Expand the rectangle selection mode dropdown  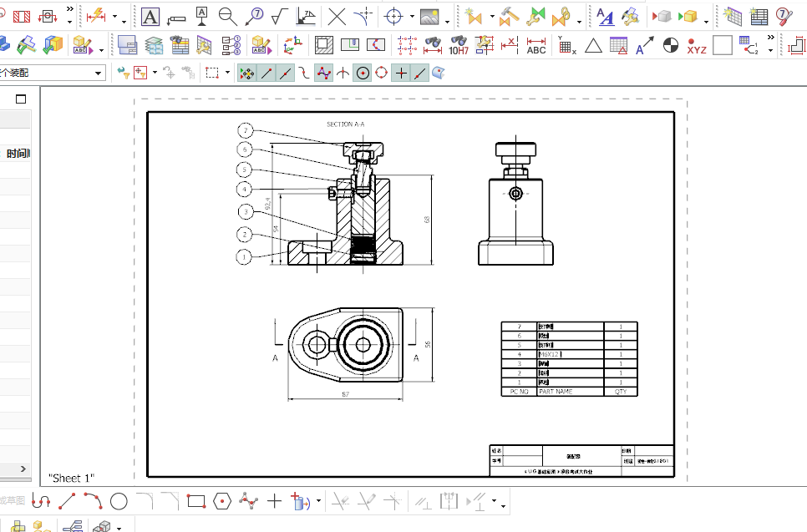227,73
